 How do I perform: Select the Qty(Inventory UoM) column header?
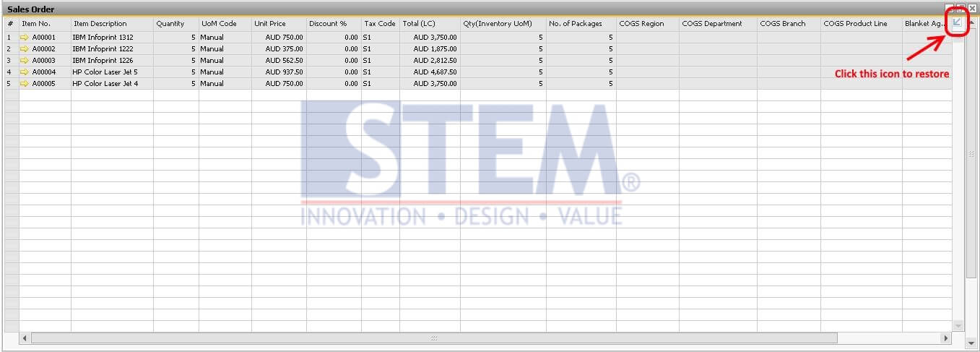503,24
